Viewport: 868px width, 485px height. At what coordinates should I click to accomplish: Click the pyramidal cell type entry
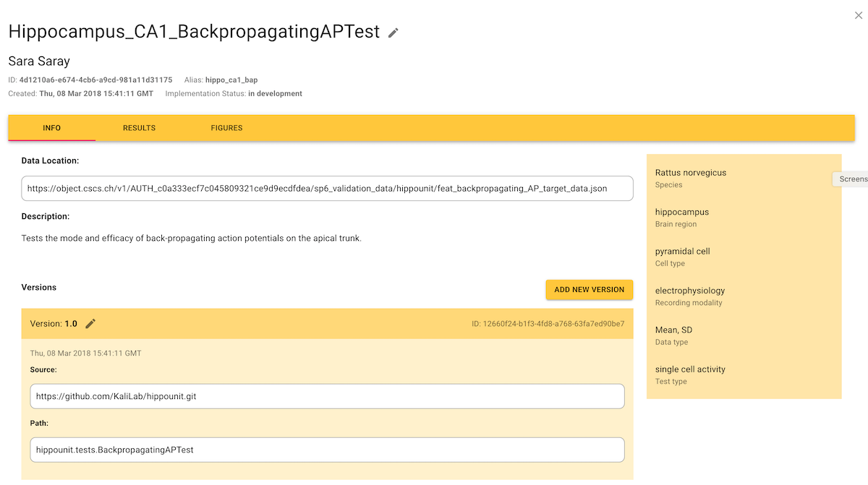(682, 252)
